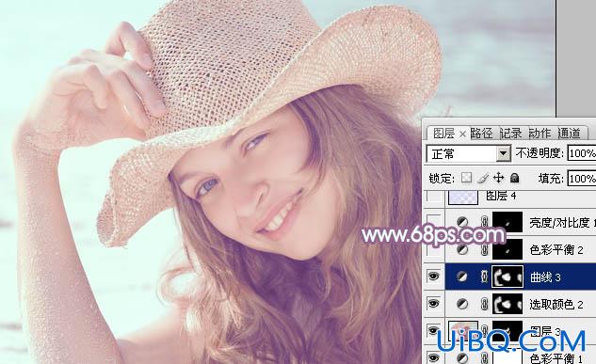Click the lock image pixels brush icon
596x364 pixels.
pos(483,178)
